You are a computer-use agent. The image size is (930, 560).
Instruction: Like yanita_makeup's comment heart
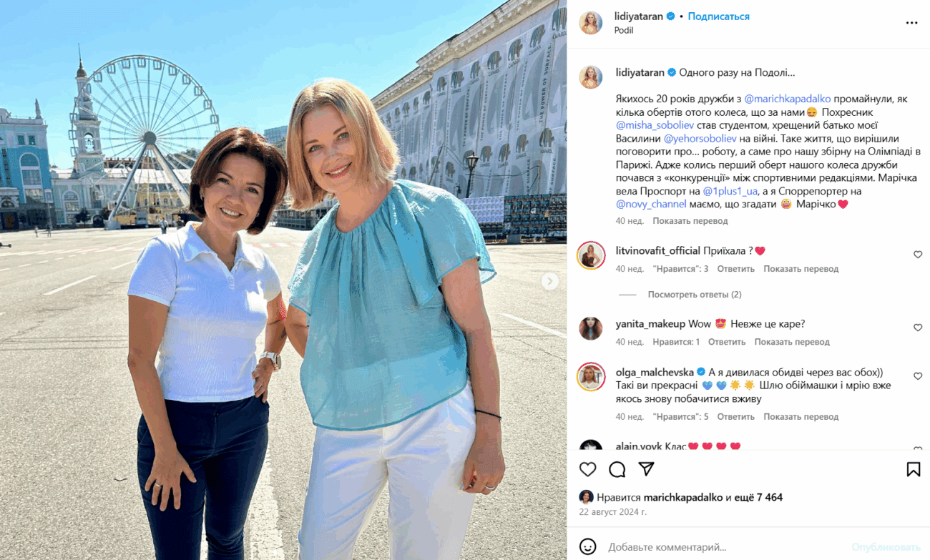pyautogui.click(x=918, y=328)
